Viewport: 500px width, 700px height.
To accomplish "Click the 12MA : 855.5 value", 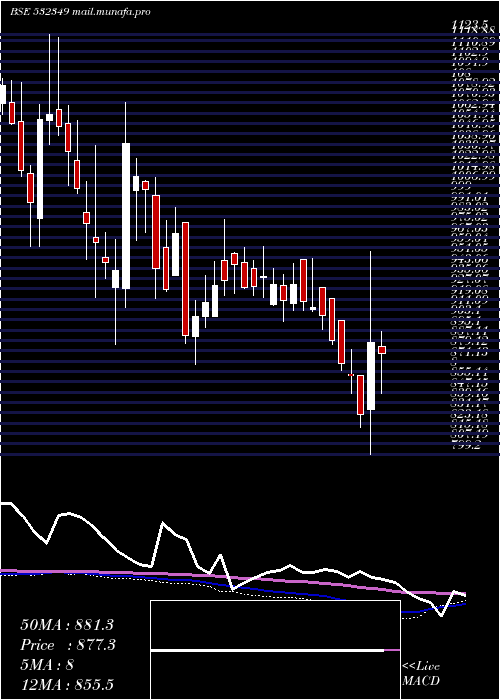I will coord(67,684).
